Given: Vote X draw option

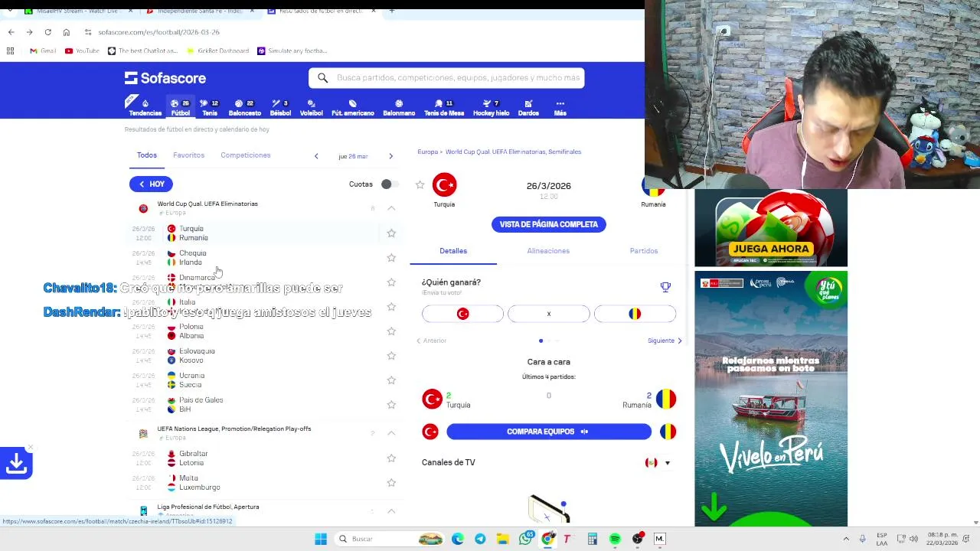Looking at the screenshot, I should [x=548, y=314].
